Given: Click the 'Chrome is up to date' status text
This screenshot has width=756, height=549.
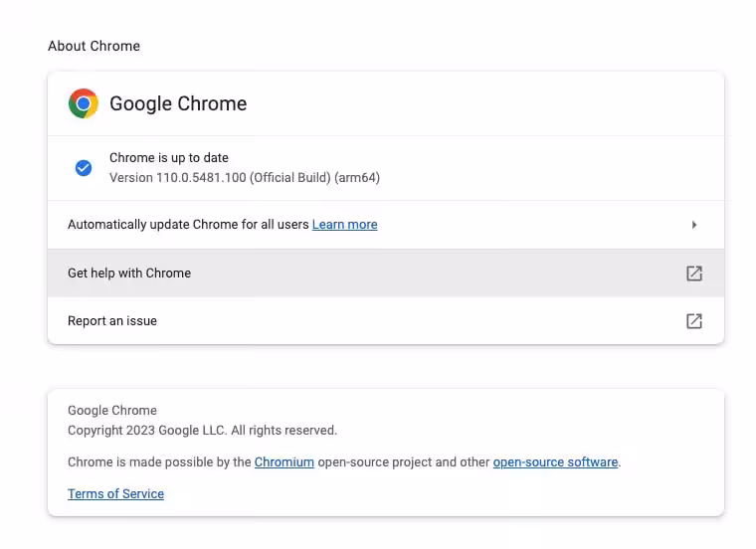Looking at the screenshot, I should pyautogui.click(x=169, y=157).
